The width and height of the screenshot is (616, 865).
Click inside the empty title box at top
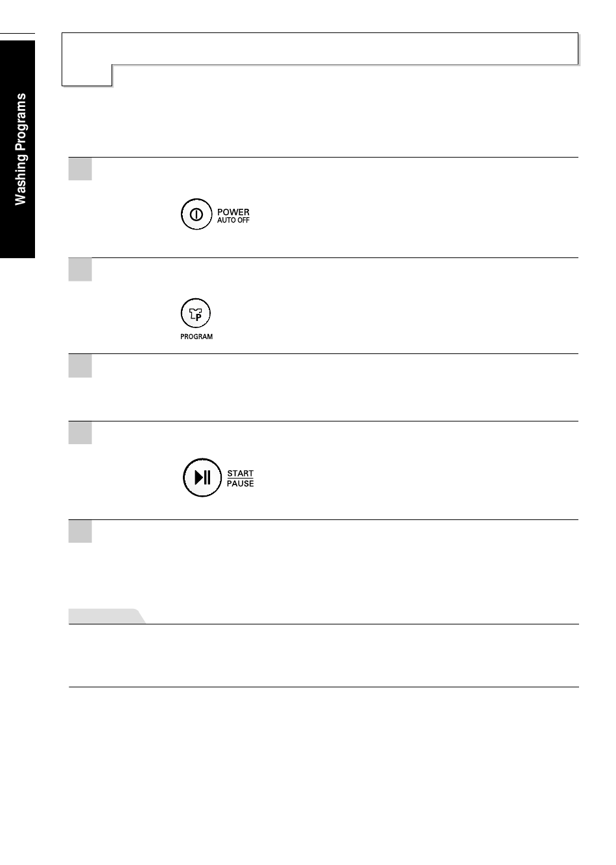[320, 49]
